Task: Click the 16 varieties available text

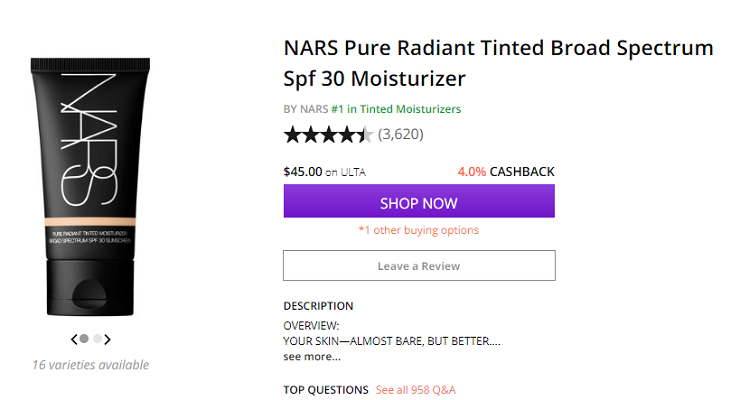Action: pyautogui.click(x=90, y=364)
